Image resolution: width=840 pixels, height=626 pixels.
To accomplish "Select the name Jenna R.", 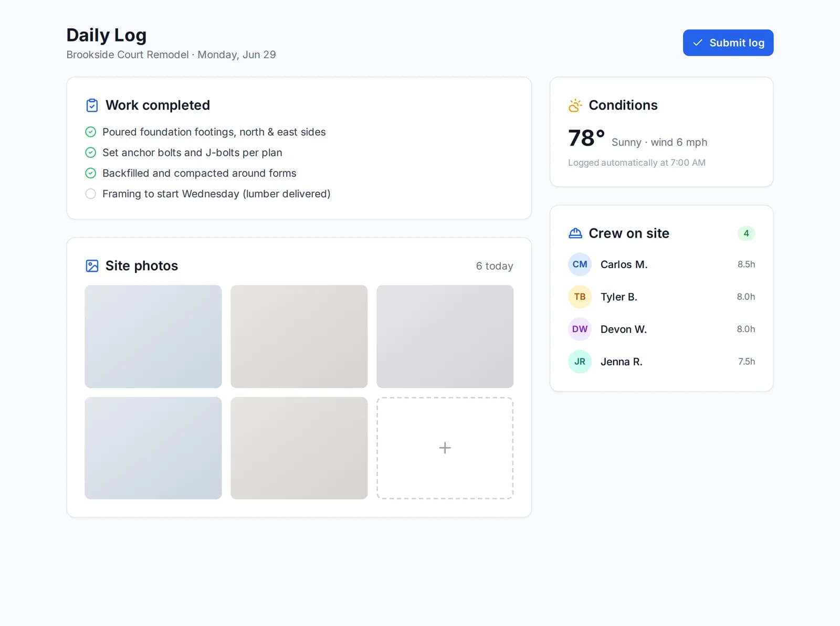I will [622, 362].
